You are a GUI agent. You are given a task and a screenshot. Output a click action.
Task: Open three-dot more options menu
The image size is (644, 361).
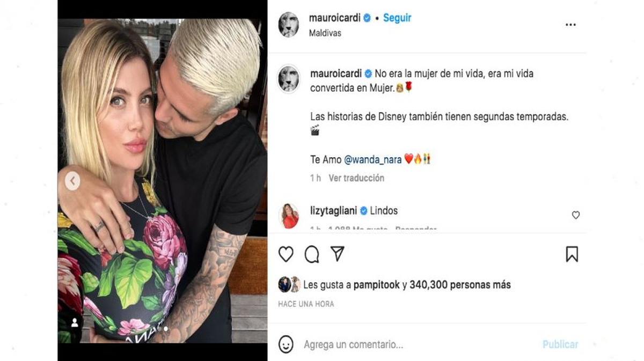570,25
